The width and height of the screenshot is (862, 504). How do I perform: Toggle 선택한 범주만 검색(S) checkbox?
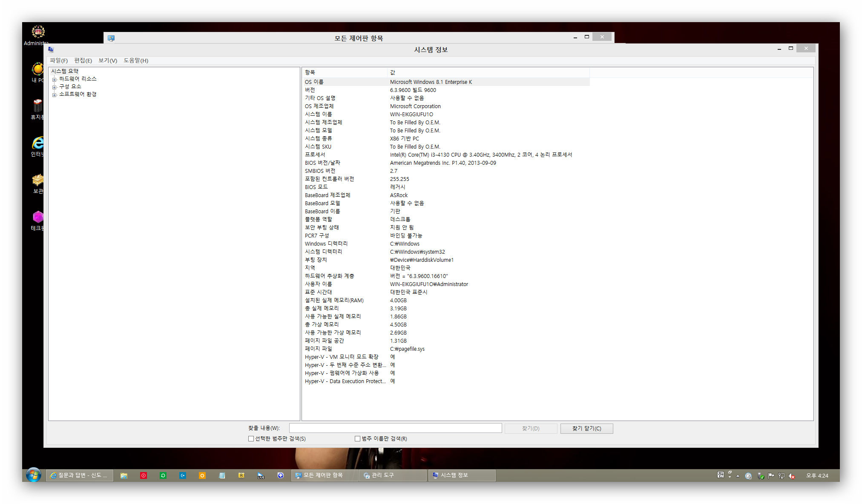(x=251, y=438)
